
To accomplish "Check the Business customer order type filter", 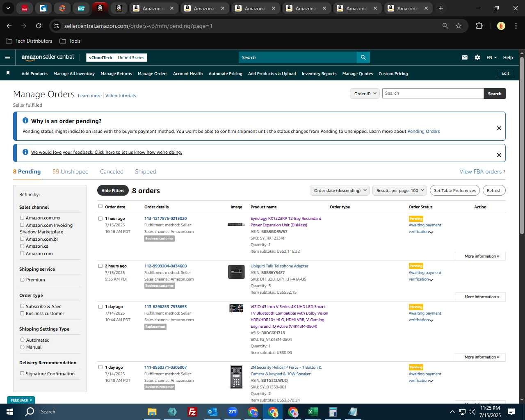I will click(22, 313).
